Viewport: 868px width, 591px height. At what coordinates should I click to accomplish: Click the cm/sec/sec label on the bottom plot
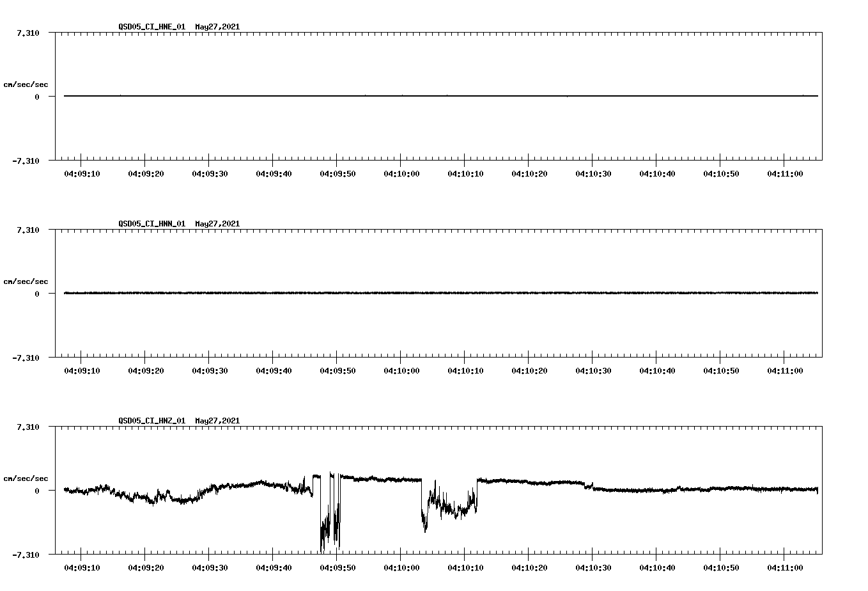pos(27,478)
